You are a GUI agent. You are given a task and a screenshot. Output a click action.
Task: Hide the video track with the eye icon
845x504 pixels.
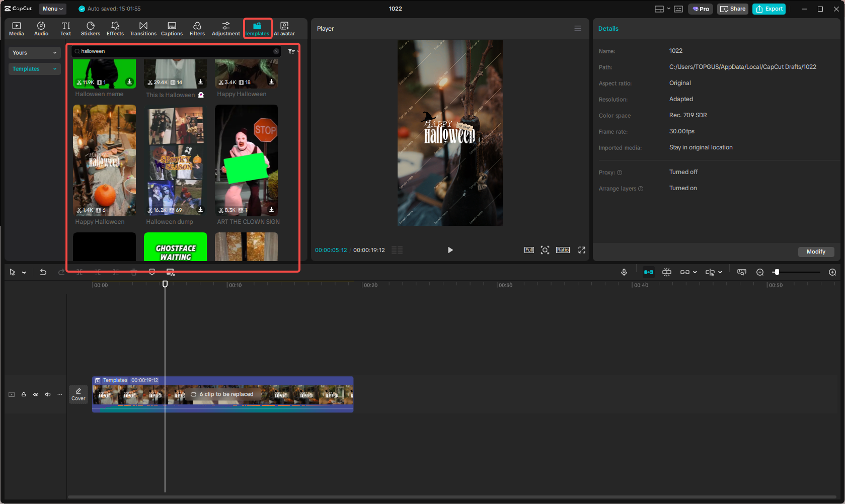coord(35,394)
